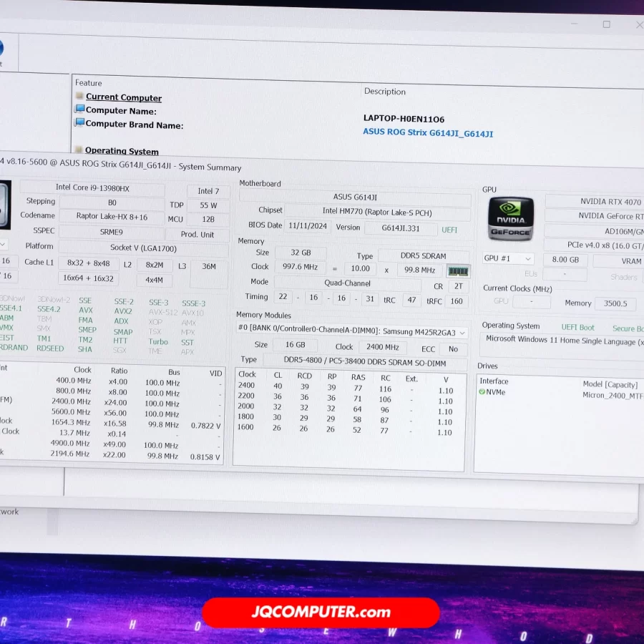Click the green NVMe drive status icon
Screen dimensions: 644x644
482,392
